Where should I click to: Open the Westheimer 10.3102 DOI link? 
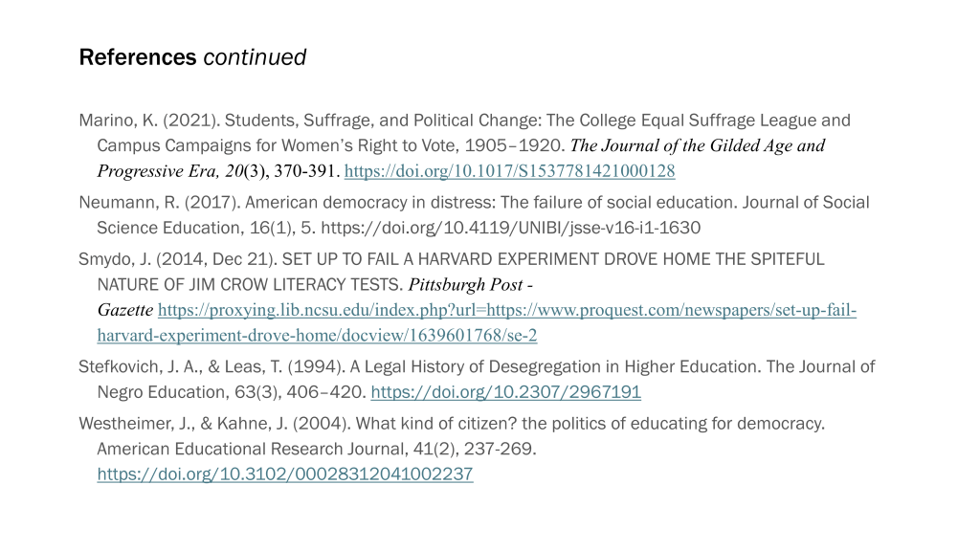click(x=285, y=474)
